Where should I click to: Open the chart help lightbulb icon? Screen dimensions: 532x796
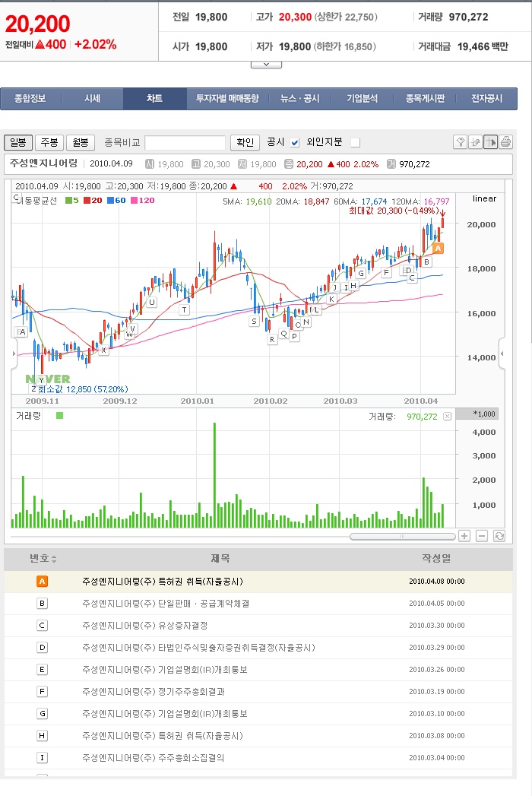tap(460, 142)
